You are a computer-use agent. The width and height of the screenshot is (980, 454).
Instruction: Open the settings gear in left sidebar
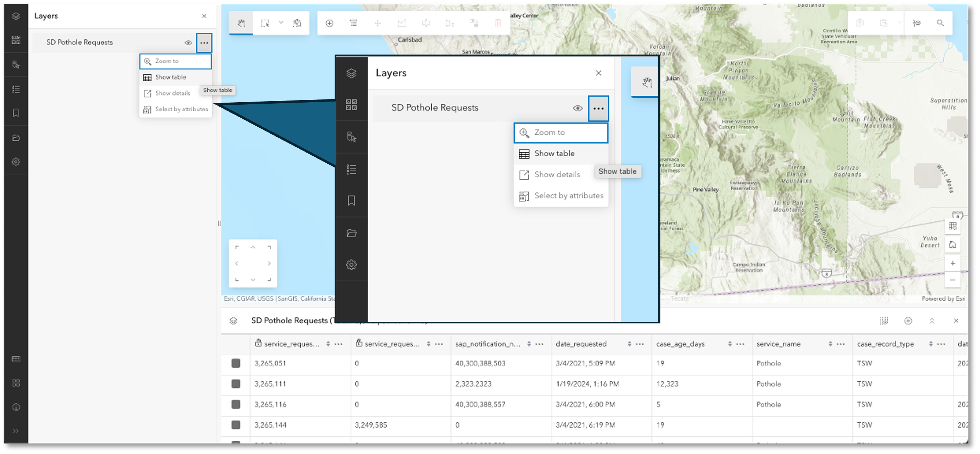16,162
